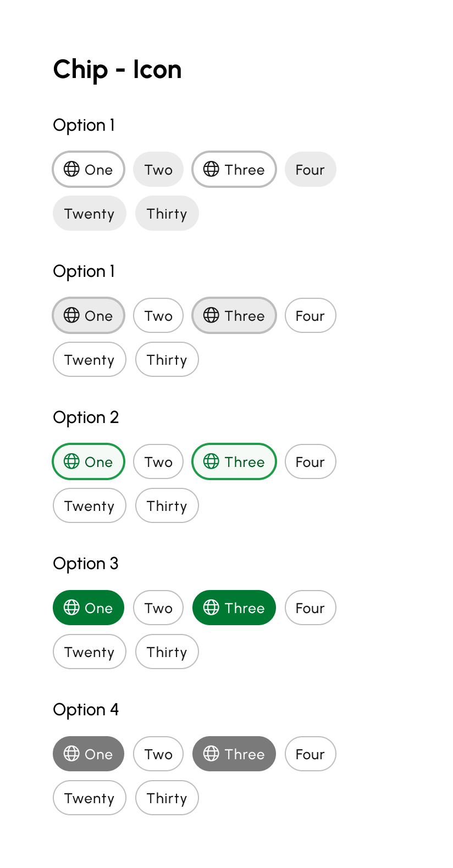Toggle the Thirty chip under Option 3
The height and width of the screenshot is (868, 453).
click(x=167, y=652)
